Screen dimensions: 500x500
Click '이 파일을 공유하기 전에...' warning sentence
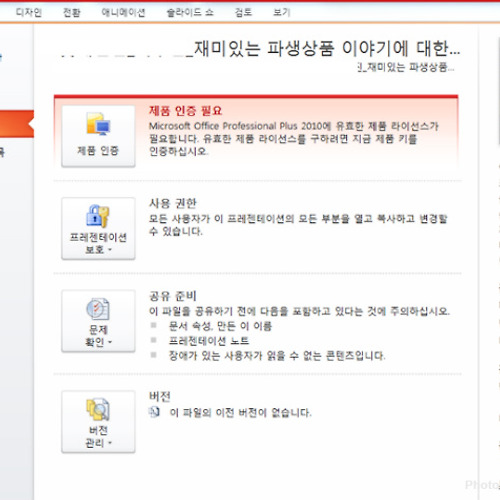[x=299, y=311]
